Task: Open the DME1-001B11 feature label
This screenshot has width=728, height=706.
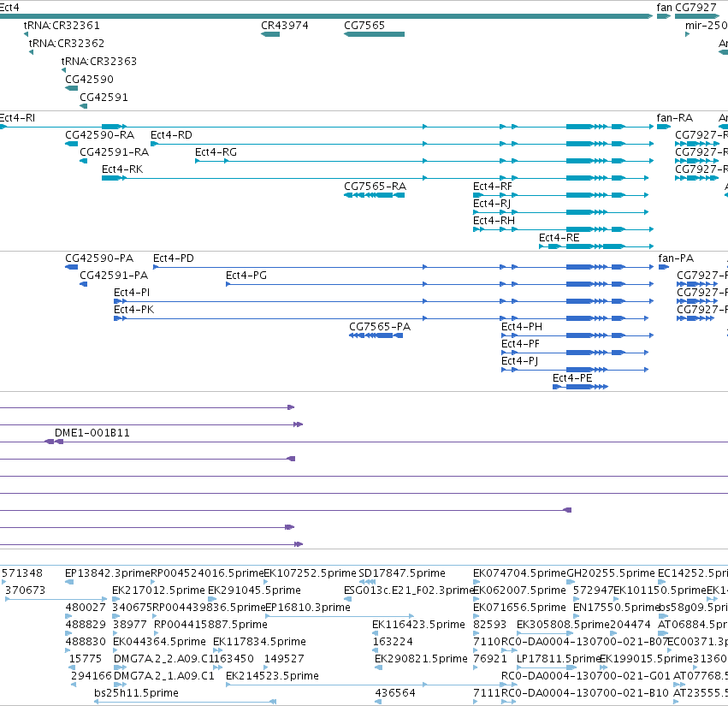Action: point(92,433)
